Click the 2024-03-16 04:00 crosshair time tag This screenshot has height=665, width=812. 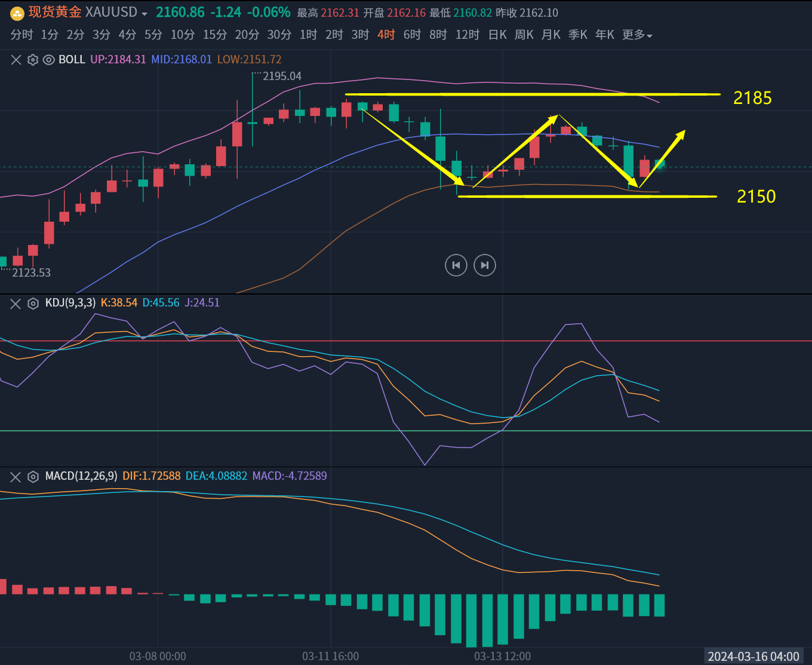tap(753, 657)
